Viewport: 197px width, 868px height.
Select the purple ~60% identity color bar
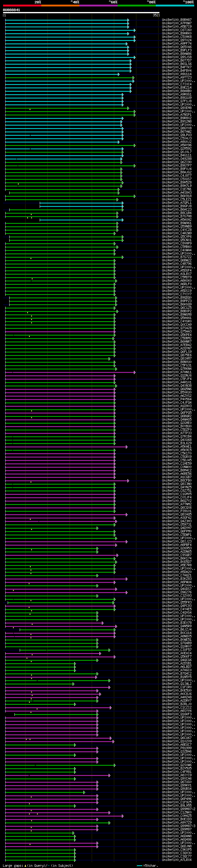point(99,6)
